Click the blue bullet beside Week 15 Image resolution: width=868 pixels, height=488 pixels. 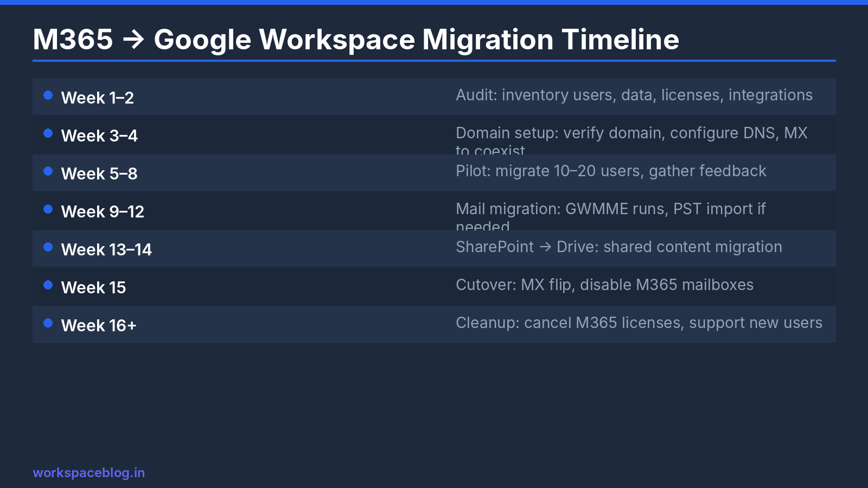coord(48,285)
